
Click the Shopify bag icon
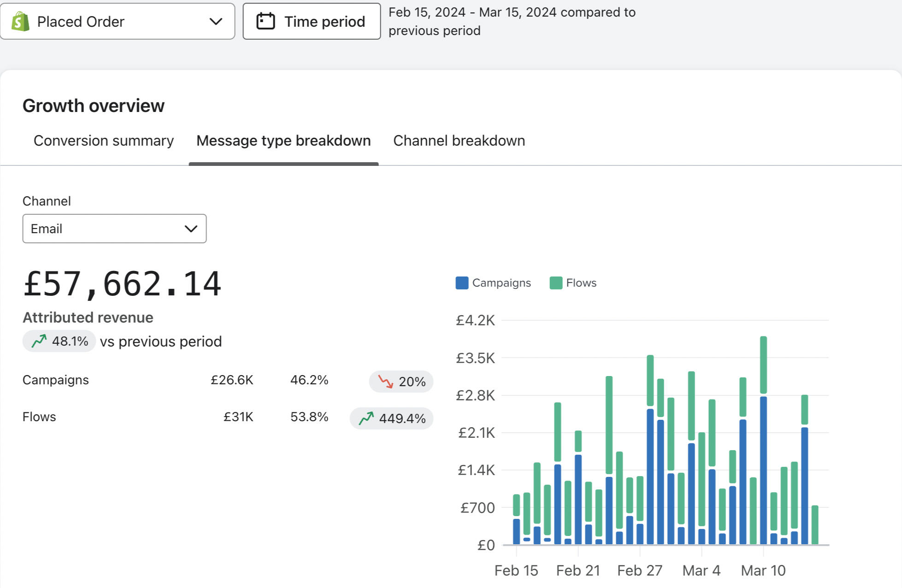pos(21,21)
